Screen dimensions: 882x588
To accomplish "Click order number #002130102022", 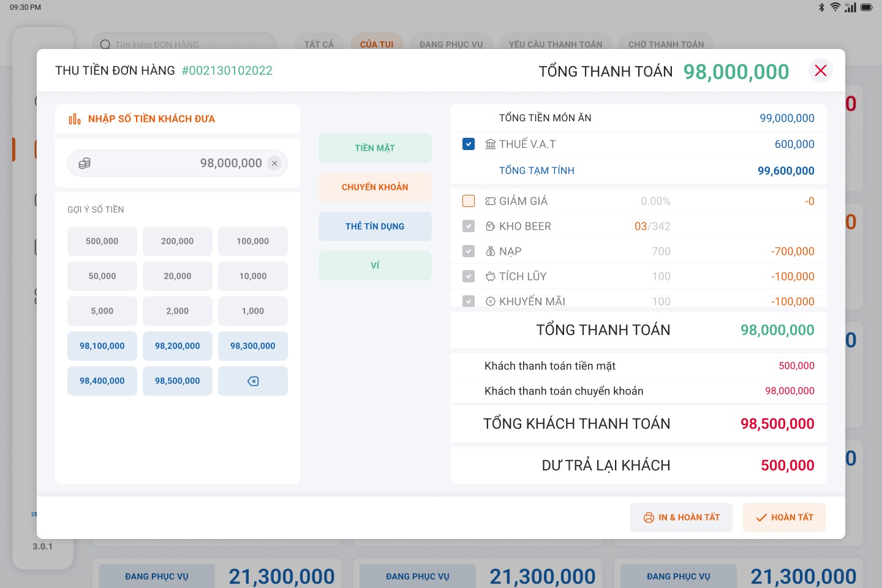I will 227,70.
